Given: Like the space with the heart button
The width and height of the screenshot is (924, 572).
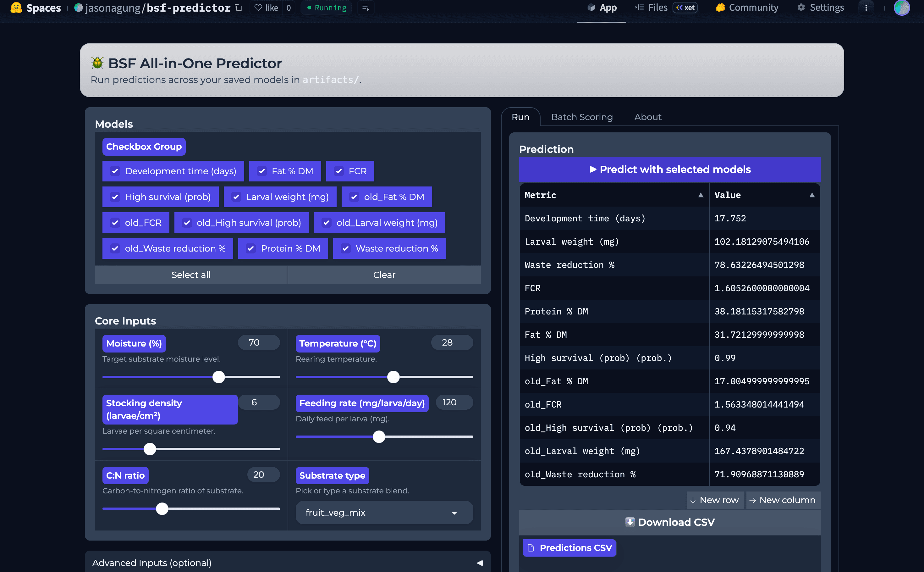Looking at the screenshot, I should (x=267, y=8).
